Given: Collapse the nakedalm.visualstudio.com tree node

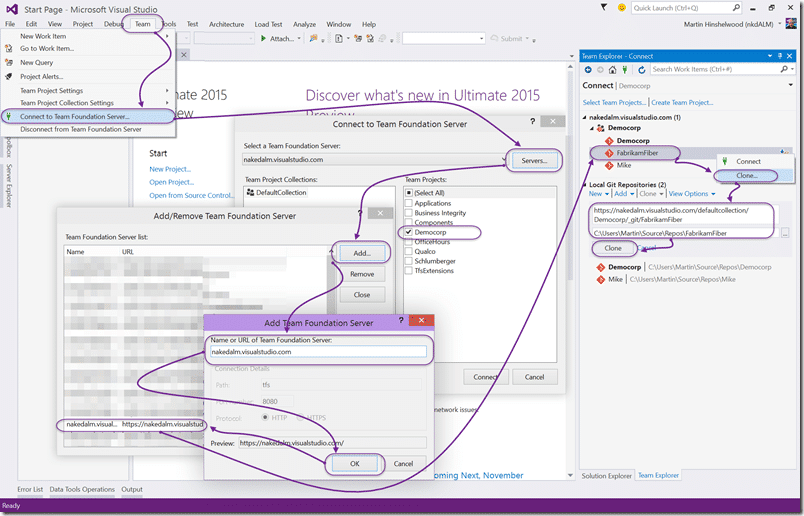Looking at the screenshot, I should [585, 117].
